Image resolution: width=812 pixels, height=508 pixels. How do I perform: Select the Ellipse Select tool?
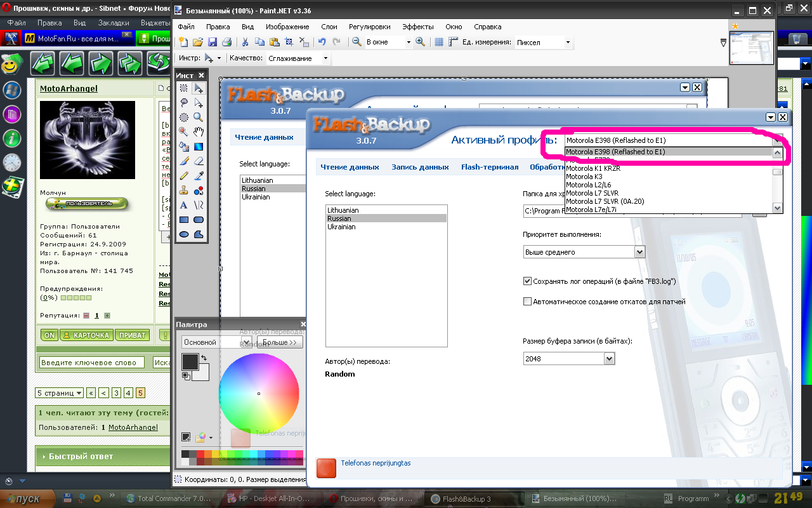click(184, 117)
